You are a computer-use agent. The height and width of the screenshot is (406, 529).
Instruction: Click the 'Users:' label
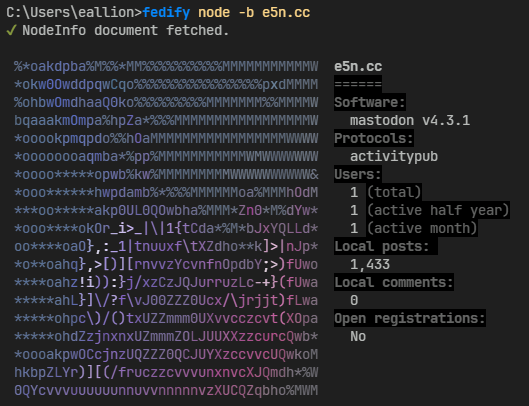pos(358,174)
